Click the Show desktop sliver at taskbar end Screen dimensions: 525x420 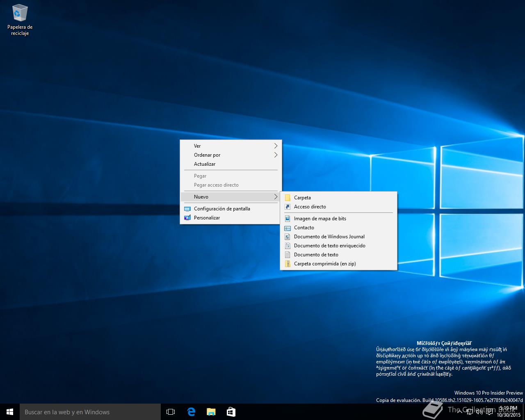pyautogui.click(x=524, y=412)
